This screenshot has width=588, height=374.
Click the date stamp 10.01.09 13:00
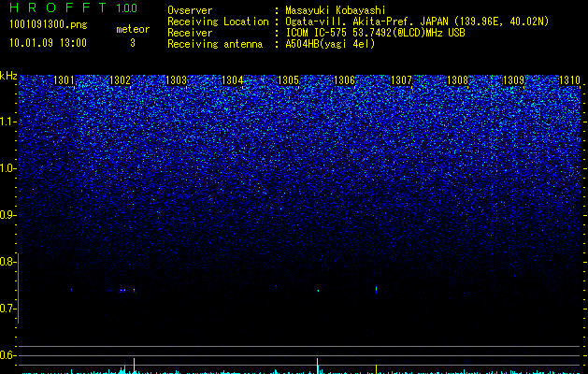click(x=48, y=43)
